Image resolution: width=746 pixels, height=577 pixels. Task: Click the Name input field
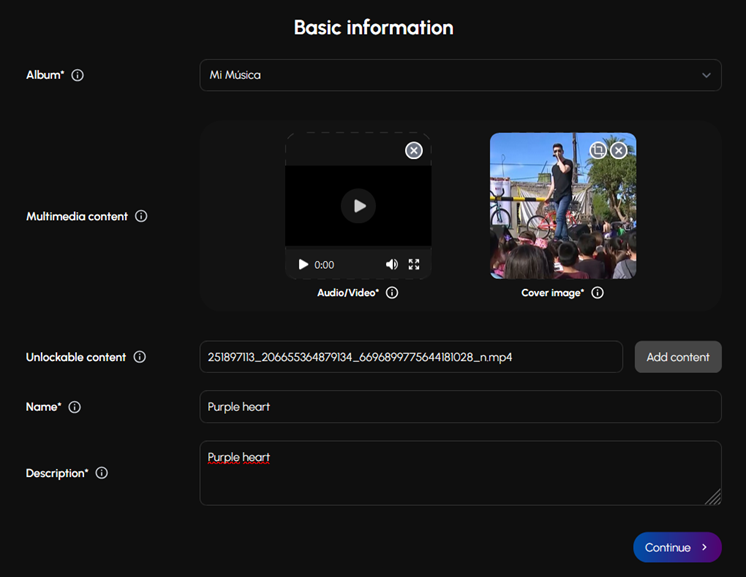(x=460, y=407)
